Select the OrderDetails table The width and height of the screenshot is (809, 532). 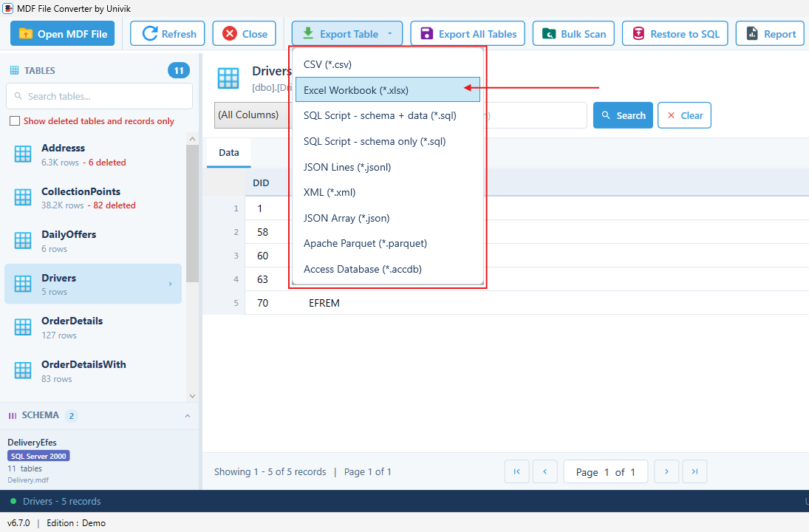click(x=93, y=327)
